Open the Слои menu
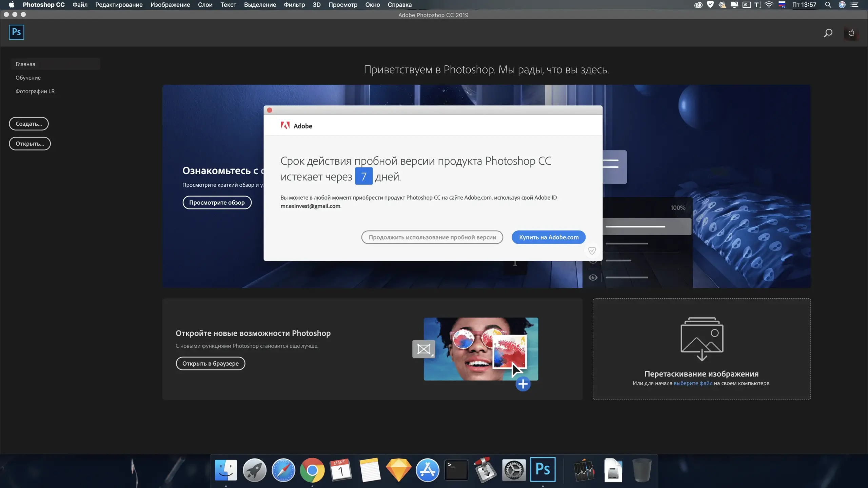The width and height of the screenshot is (868, 488). (x=205, y=5)
